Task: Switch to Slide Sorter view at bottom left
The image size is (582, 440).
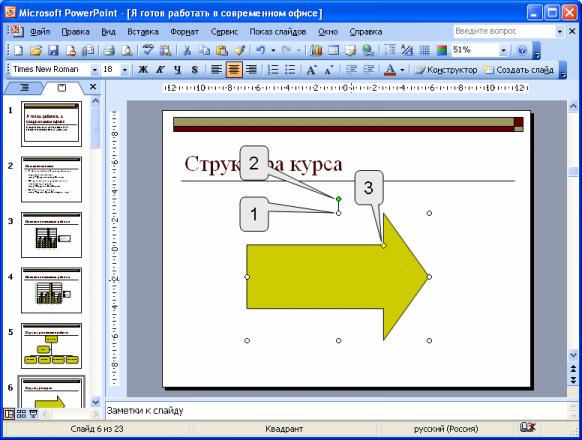Action: 21,414
